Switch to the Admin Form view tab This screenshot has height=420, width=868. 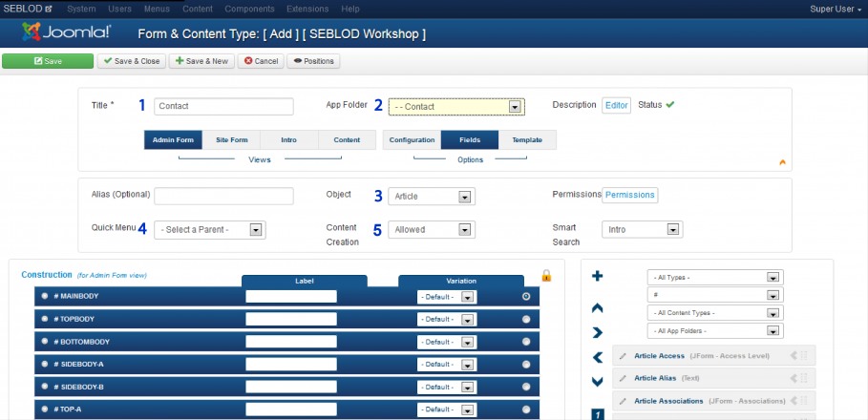[173, 140]
